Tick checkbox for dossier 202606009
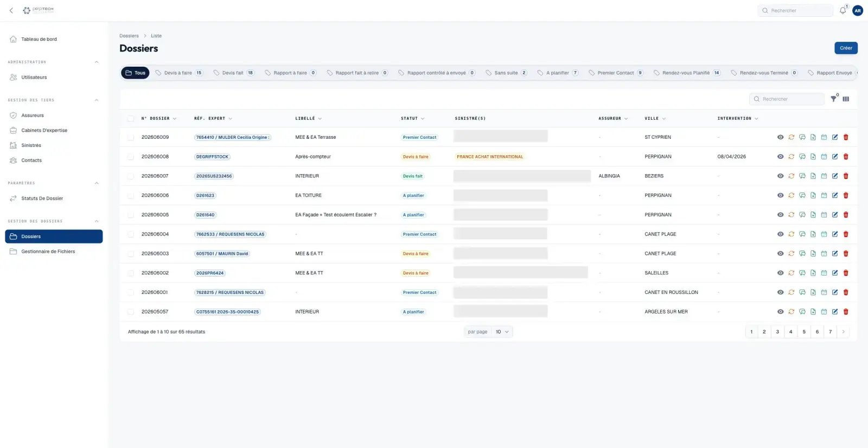 pos(131,137)
